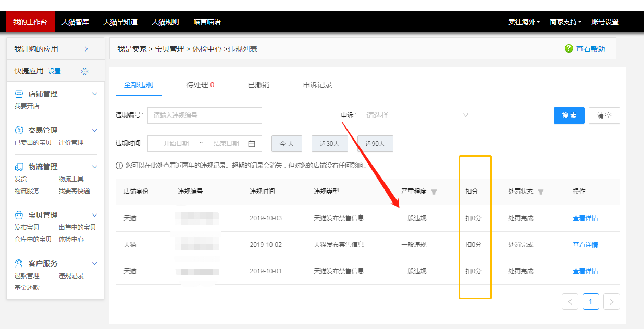The image size is (644, 329).
Task: Collapse the 交易管理 section chevron
Action: (94, 130)
